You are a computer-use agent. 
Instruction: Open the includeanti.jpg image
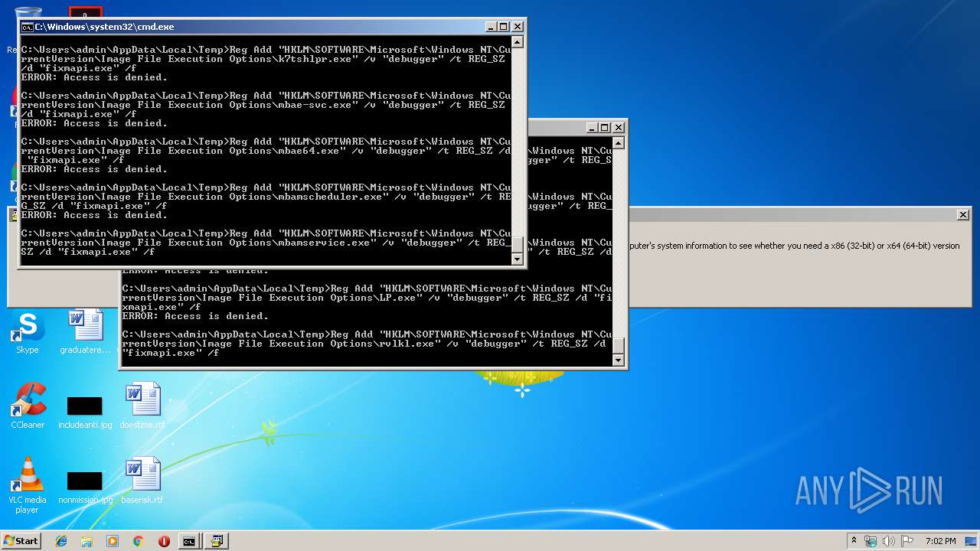pos(84,406)
